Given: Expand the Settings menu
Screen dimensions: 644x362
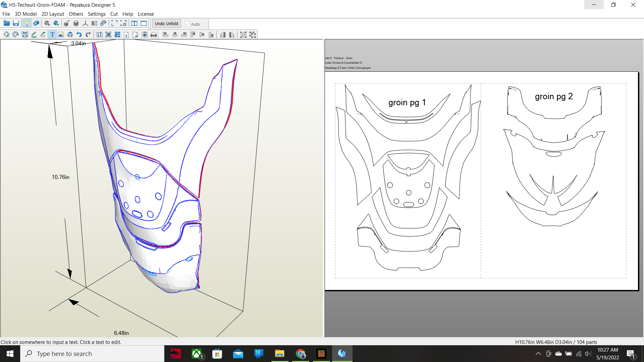Looking at the screenshot, I should tap(97, 14).
